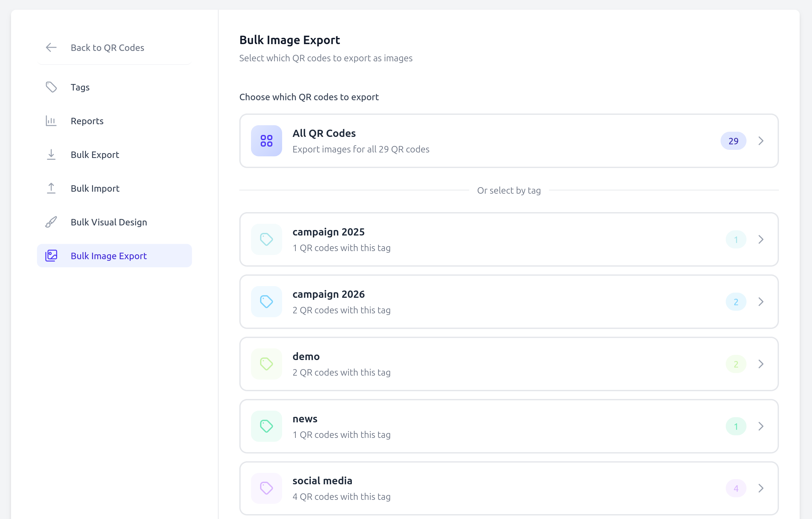
Task: Expand the demo tag entry
Action: click(x=761, y=364)
